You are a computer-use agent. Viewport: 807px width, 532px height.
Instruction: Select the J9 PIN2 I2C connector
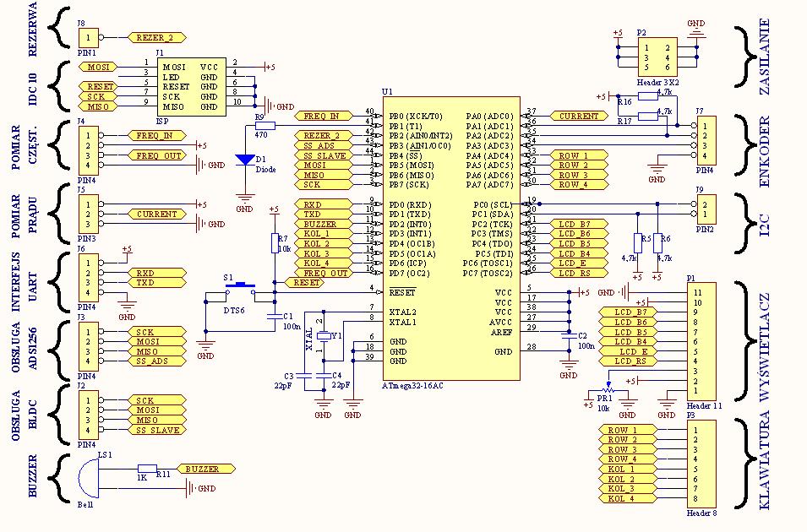[706, 209]
